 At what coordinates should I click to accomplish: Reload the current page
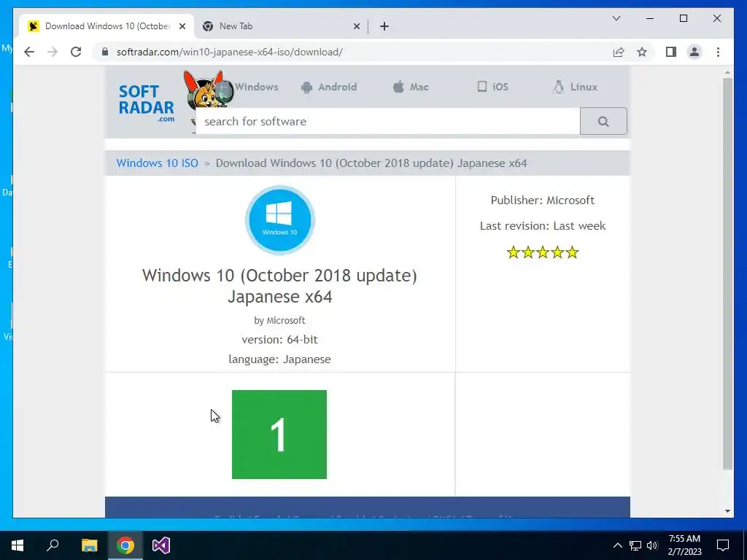[76, 52]
